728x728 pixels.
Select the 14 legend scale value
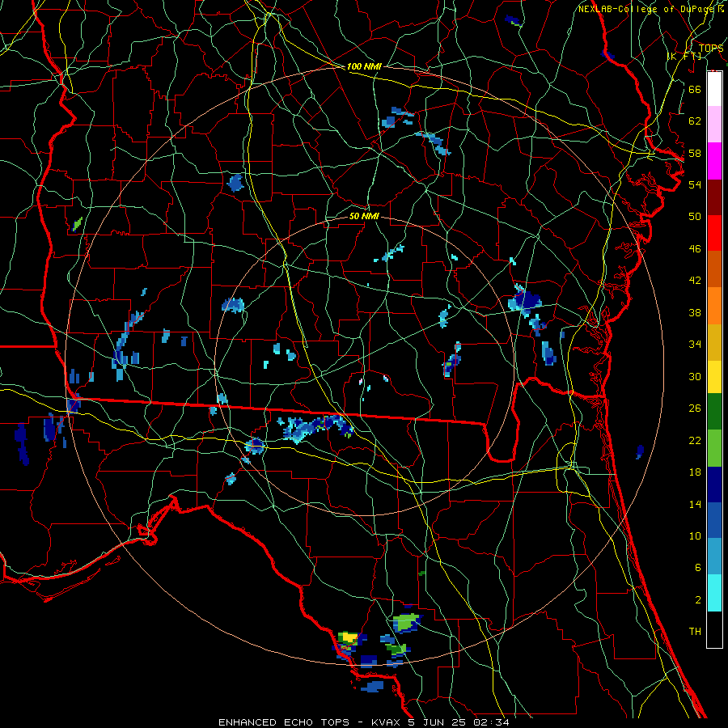[695, 504]
